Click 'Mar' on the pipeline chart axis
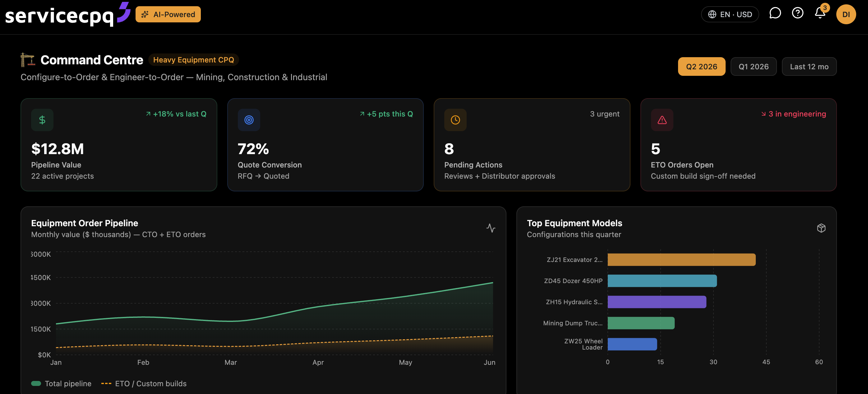The width and height of the screenshot is (868, 394). click(230, 362)
